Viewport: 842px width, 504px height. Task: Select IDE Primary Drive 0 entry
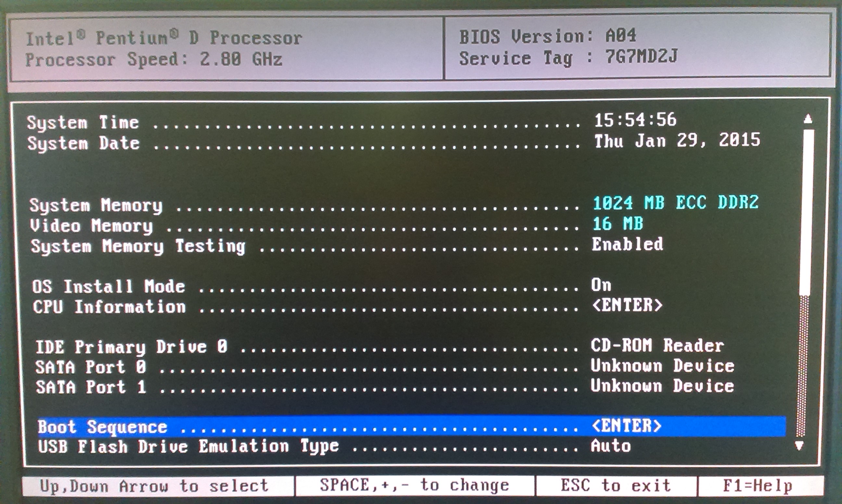coord(131,347)
